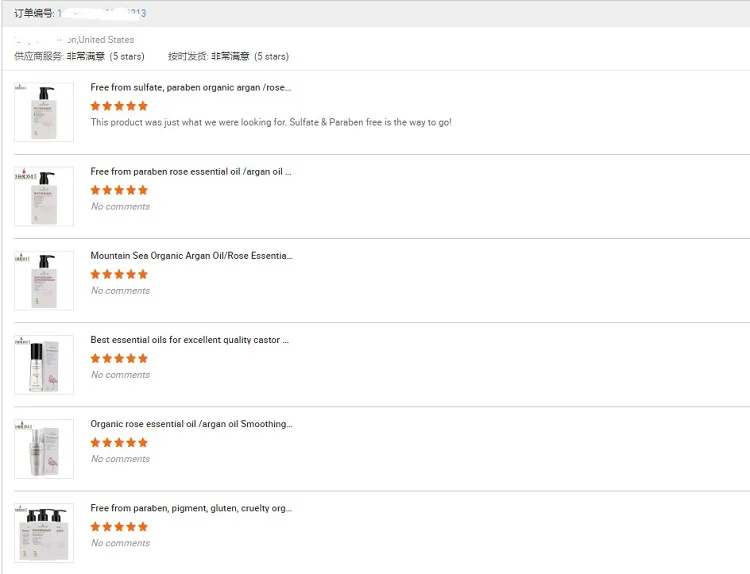Viewport: 750px width, 574px height.
Task: Click stars under 'Best essential oils' review
Action: click(x=119, y=358)
